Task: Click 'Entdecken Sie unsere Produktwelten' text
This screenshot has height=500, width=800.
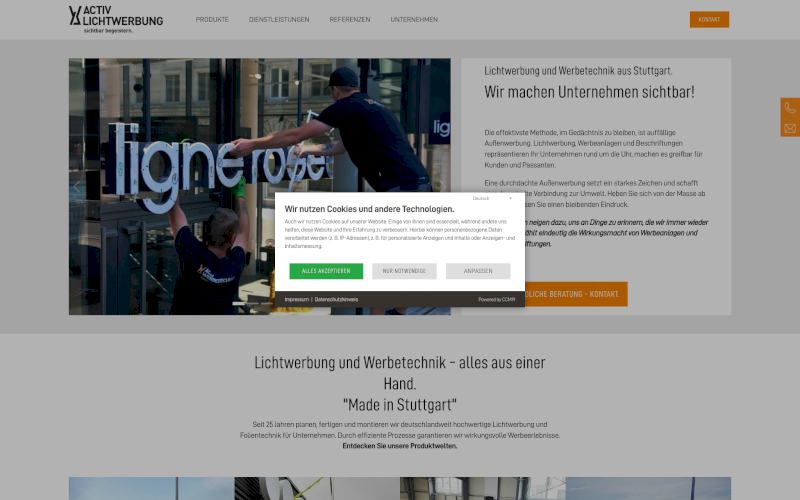Action: (400, 446)
